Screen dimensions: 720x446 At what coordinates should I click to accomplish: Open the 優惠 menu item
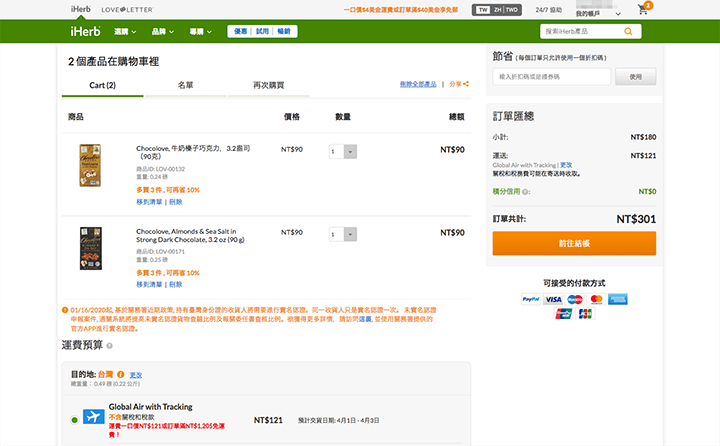click(240, 31)
